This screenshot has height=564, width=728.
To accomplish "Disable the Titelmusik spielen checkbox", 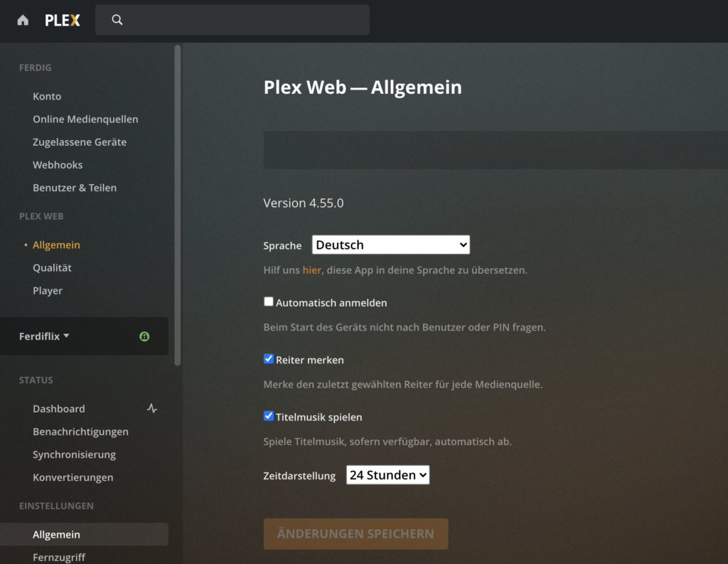I will tap(269, 416).
